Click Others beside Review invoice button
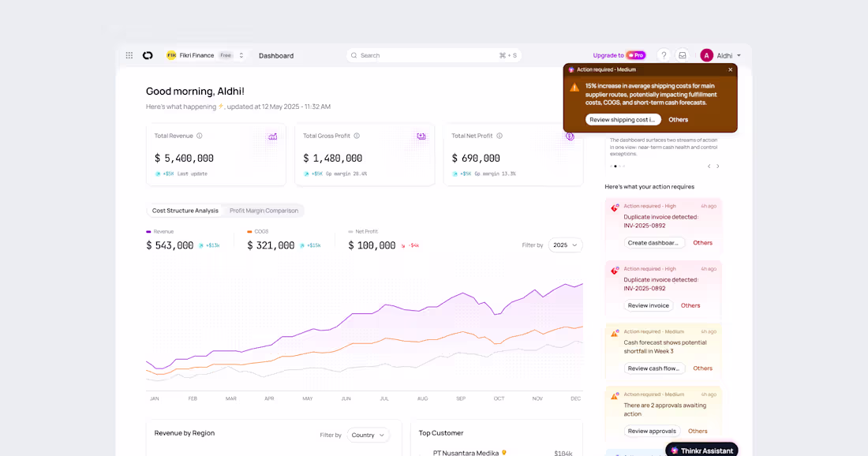868x456 pixels. 690,305
